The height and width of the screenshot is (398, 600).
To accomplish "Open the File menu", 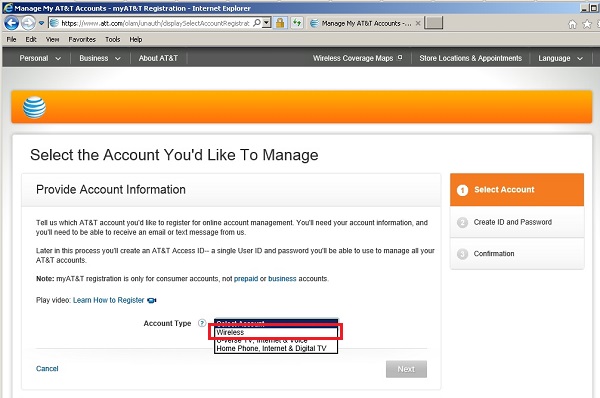I will 11,39.
